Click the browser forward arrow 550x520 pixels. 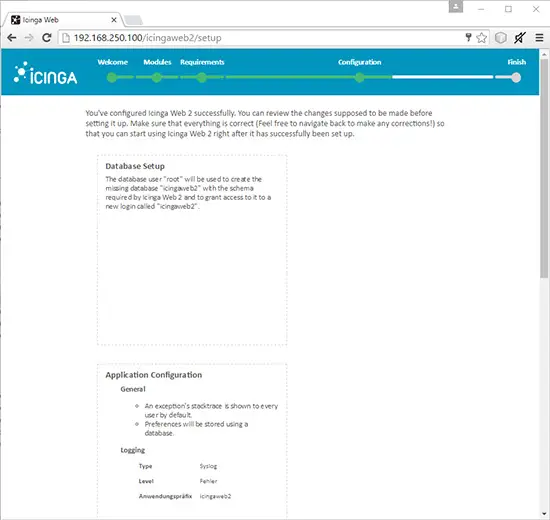(29, 38)
